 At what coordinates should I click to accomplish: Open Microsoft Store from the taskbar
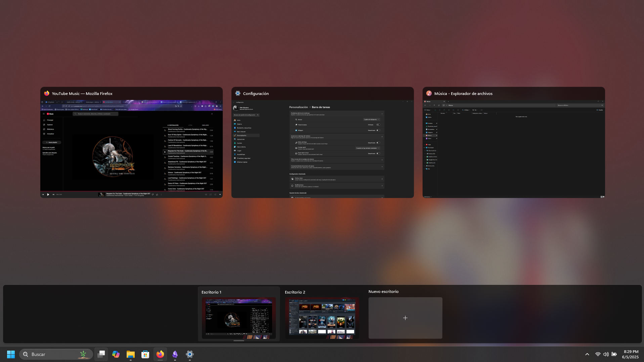(145, 354)
